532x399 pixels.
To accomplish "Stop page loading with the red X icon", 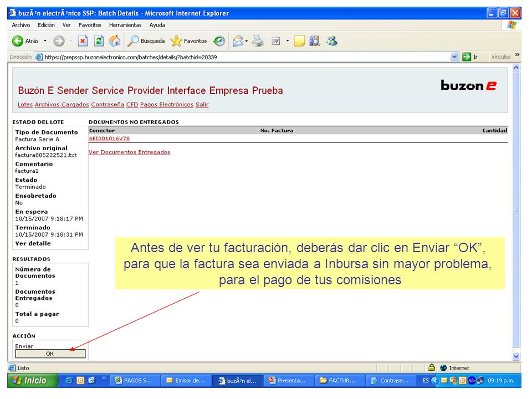I will pyautogui.click(x=83, y=41).
